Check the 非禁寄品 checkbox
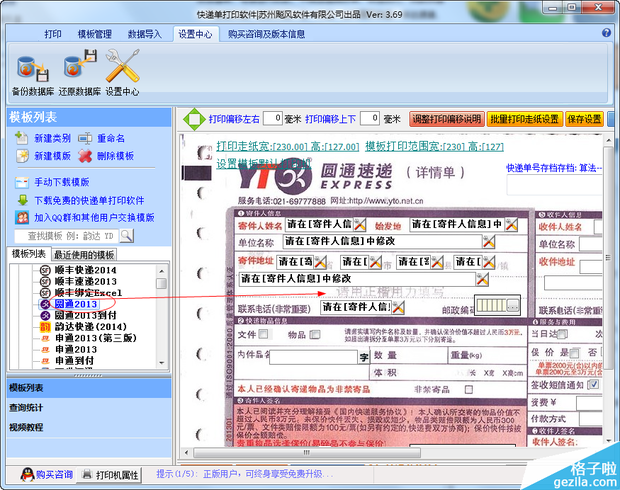The width and height of the screenshot is (620, 490). point(469,390)
